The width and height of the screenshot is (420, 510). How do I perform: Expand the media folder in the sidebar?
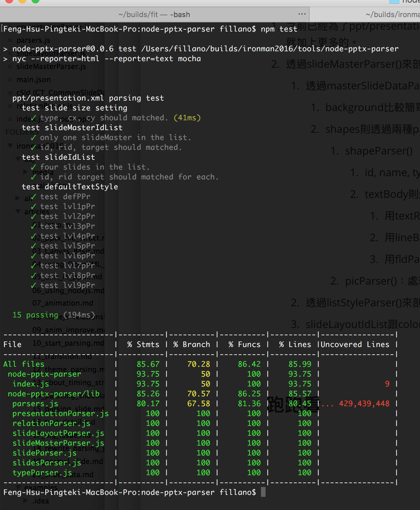(25, 172)
